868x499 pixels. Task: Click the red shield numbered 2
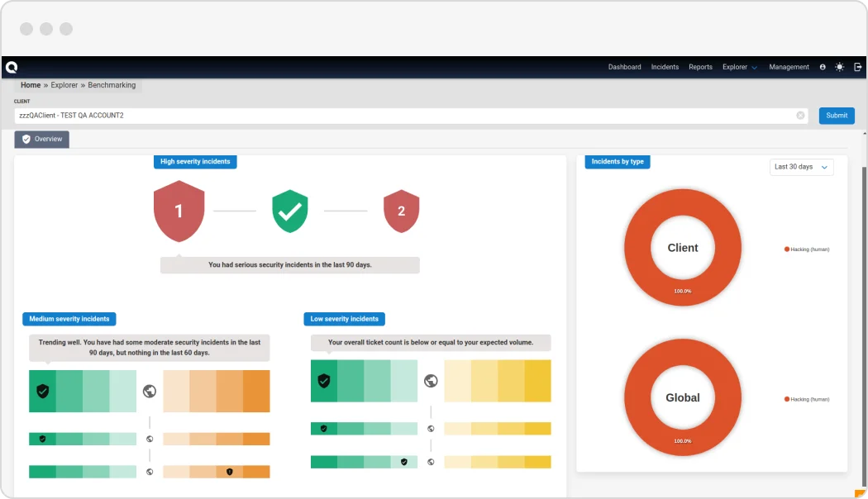click(401, 211)
